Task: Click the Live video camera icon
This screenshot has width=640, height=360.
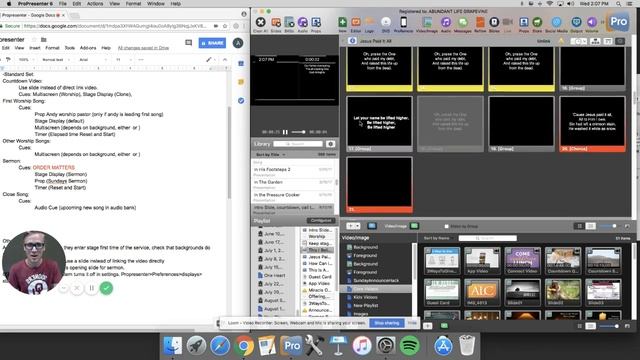Action: (508, 22)
